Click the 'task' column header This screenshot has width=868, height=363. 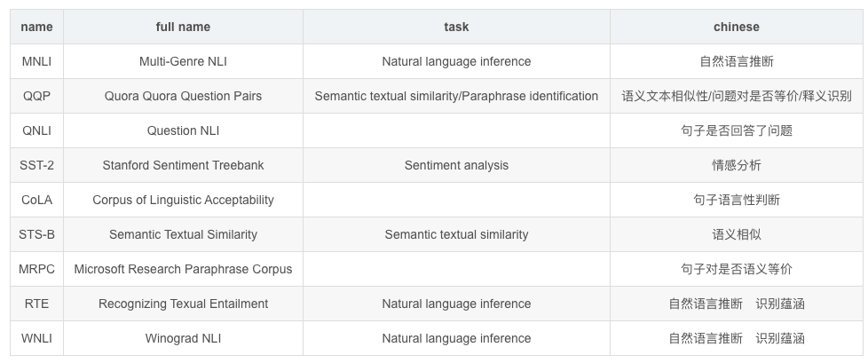pos(456,27)
